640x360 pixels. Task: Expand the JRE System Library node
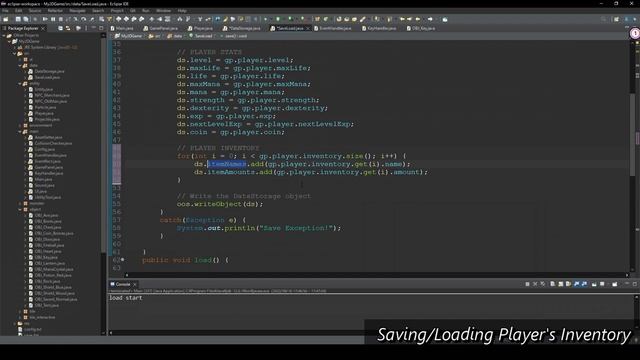coord(15,47)
